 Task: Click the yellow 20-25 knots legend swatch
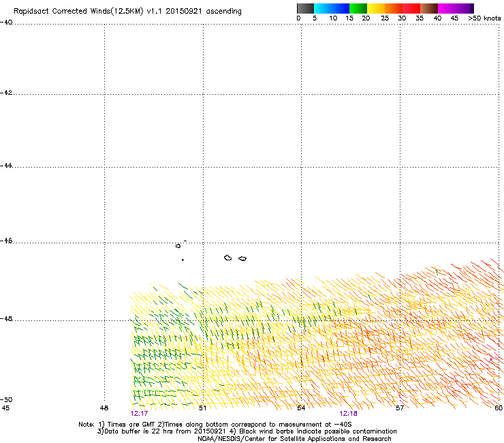pyautogui.click(x=376, y=8)
